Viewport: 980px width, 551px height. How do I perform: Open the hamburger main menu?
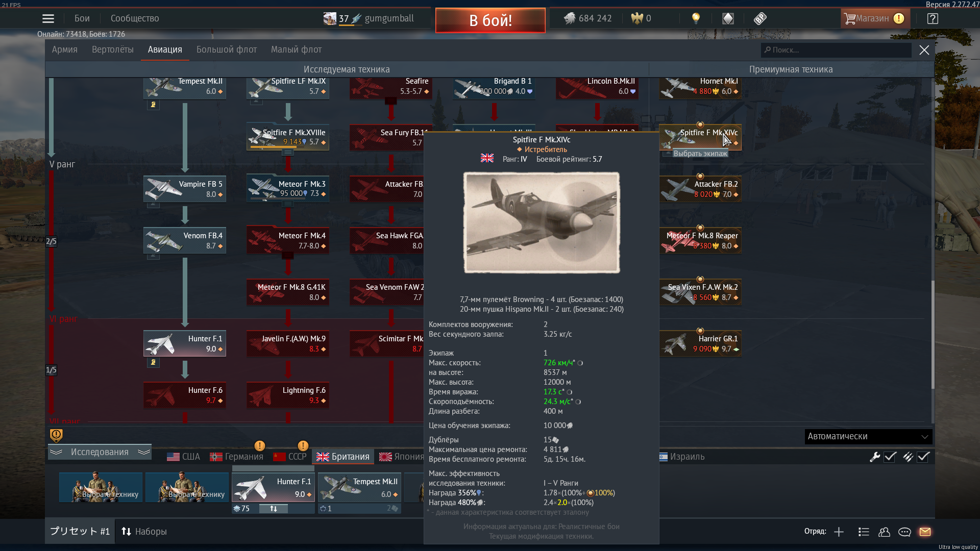pos(48,19)
